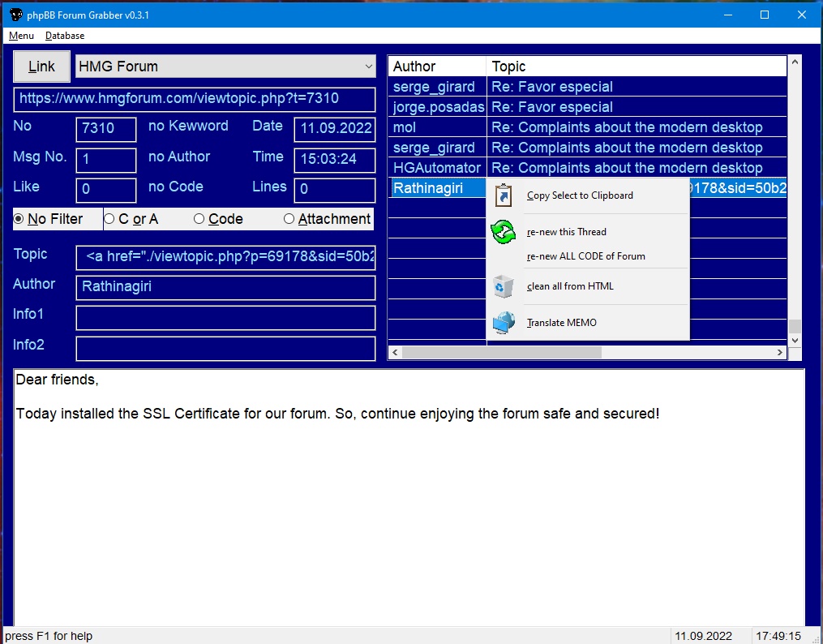This screenshot has width=823, height=644.
Task: Click the green refresh arrows icon
Action: (x=504, y=232)
